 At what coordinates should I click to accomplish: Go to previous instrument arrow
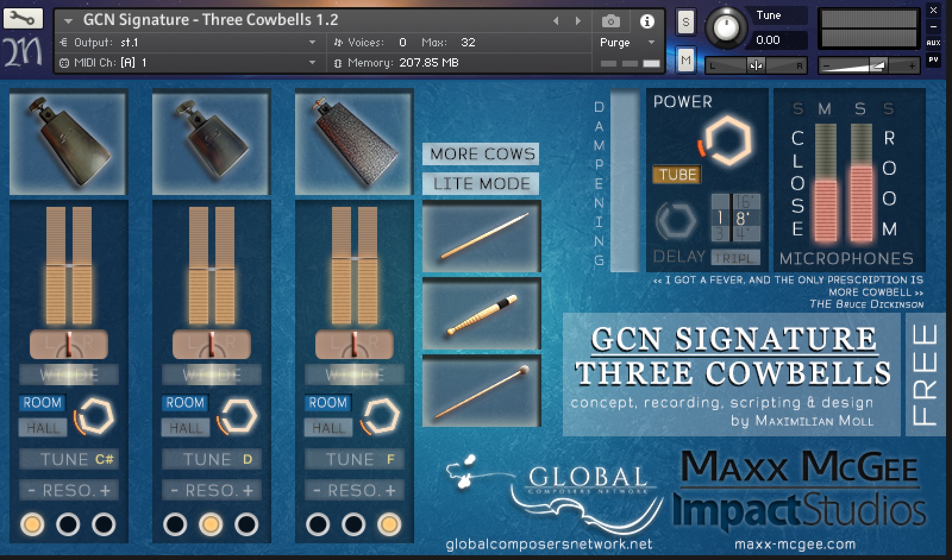point(556,21)
